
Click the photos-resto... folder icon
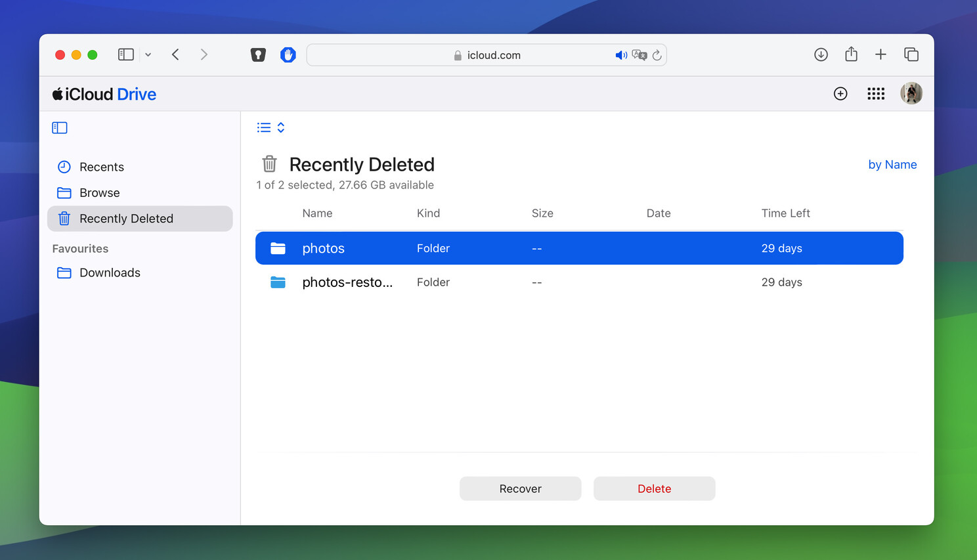278,282
